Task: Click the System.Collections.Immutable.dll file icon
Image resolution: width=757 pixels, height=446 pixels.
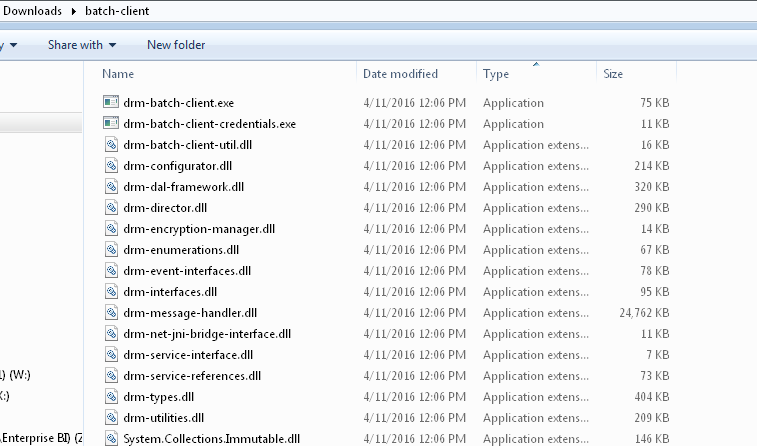Action: (111, 439)
